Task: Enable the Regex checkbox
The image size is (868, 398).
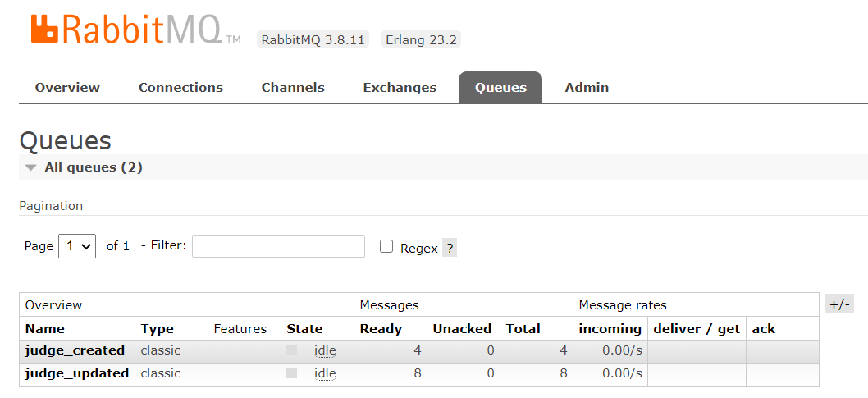Action: click(386, 246)
